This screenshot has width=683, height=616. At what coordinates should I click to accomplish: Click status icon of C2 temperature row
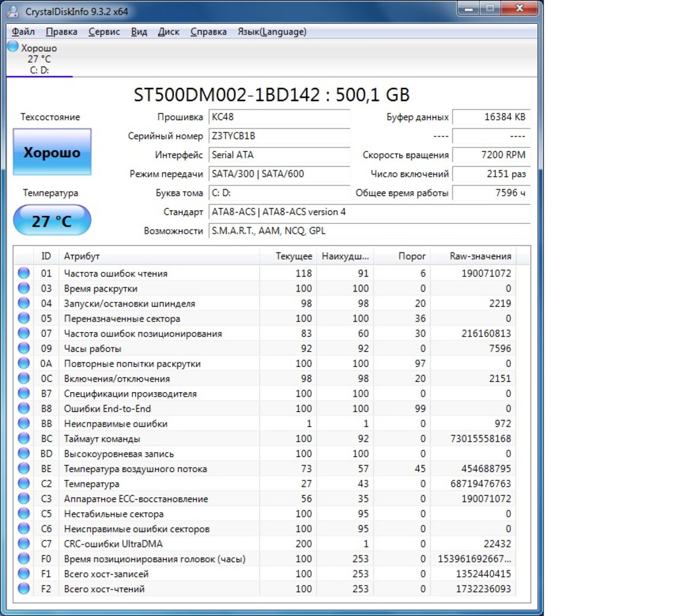(x=24, y=484)
